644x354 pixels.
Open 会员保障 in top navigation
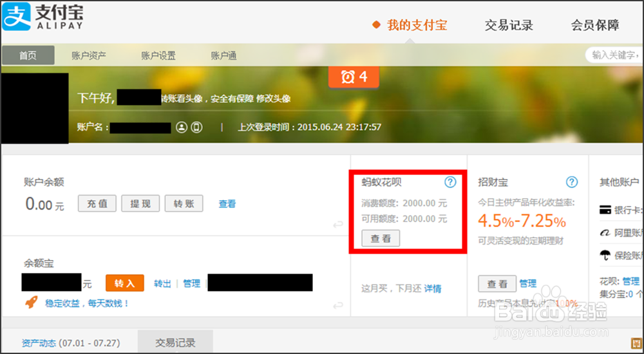coord(595,25)
